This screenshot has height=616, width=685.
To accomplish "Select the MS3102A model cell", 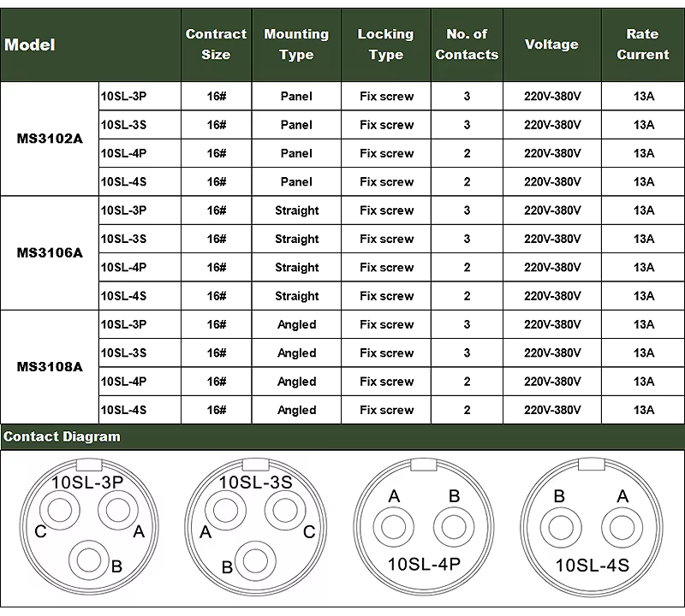I will click(50, 139).
